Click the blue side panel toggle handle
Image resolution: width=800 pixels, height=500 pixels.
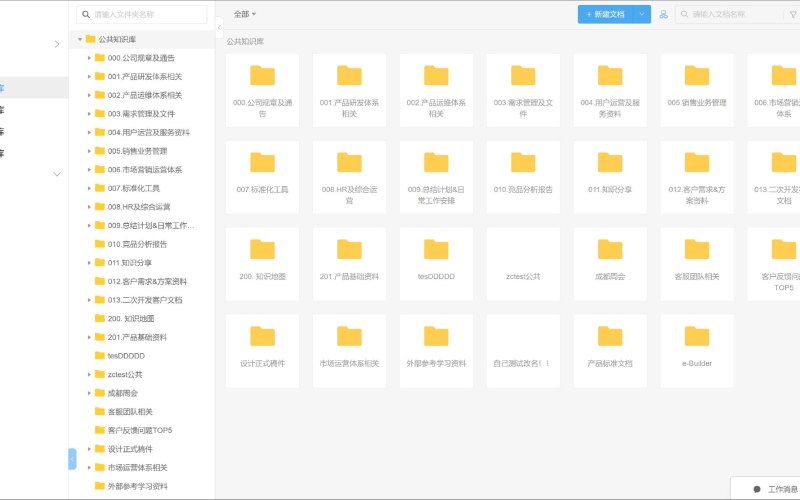[x=72, y=459]
